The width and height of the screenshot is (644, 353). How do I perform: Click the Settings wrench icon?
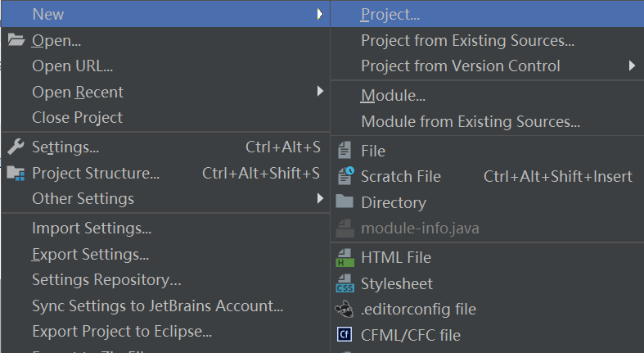[16, 147]
